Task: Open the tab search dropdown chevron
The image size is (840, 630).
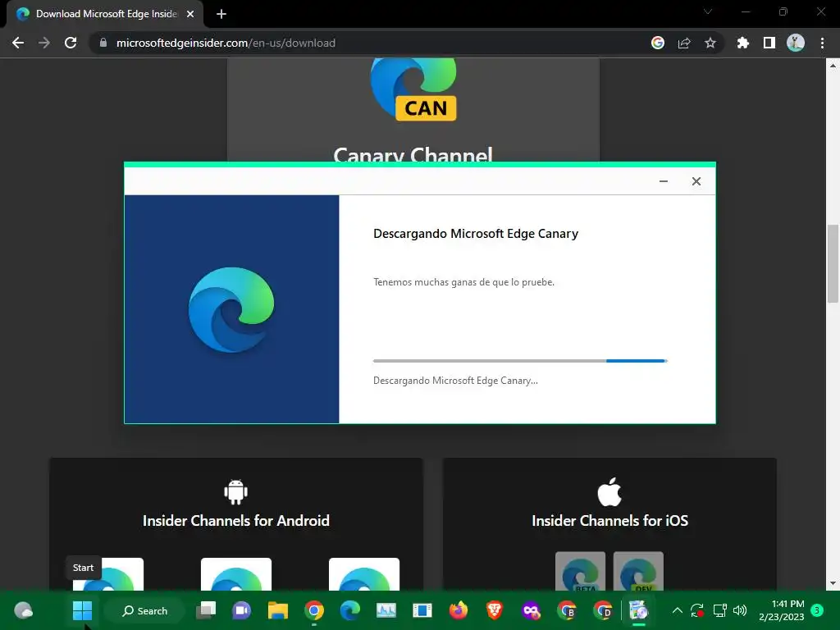Action: click(708, 11)
